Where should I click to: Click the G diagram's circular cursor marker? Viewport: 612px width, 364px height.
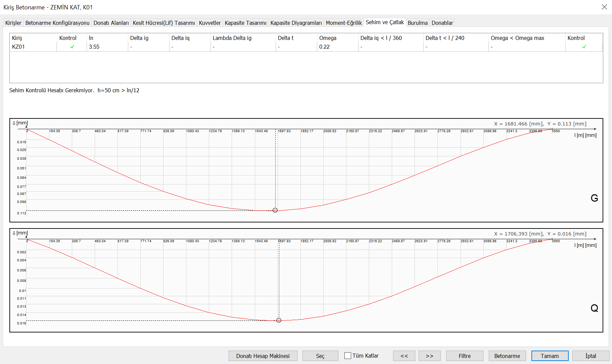(275, 210)
